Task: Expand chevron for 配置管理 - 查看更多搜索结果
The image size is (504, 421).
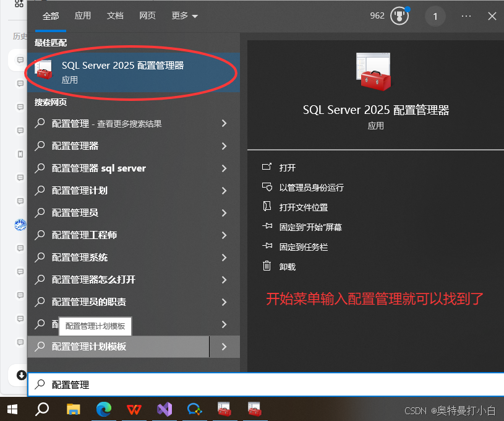Action: pyautogui.click(x=224, y=123)
